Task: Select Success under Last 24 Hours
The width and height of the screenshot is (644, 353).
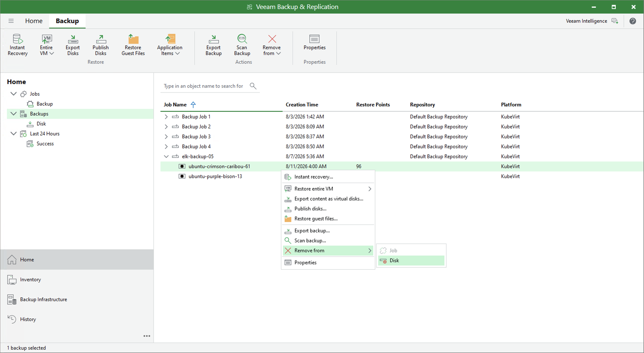Action: pos(45,143)
